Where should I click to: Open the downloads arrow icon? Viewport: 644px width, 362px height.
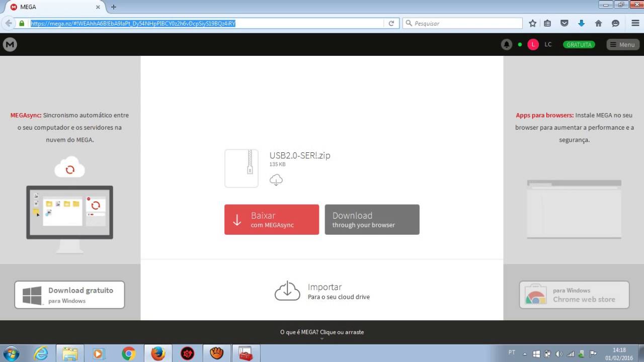click(x=582, y=23)
